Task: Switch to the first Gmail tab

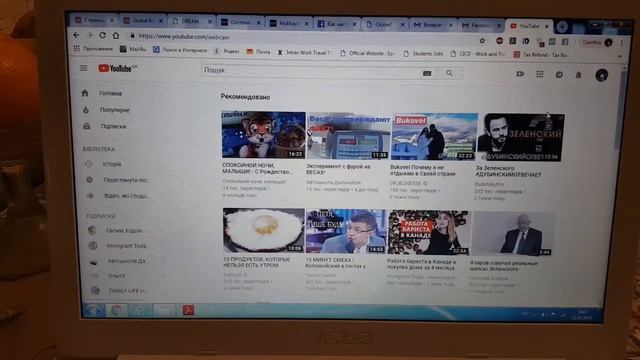Action: click(433, 25)
